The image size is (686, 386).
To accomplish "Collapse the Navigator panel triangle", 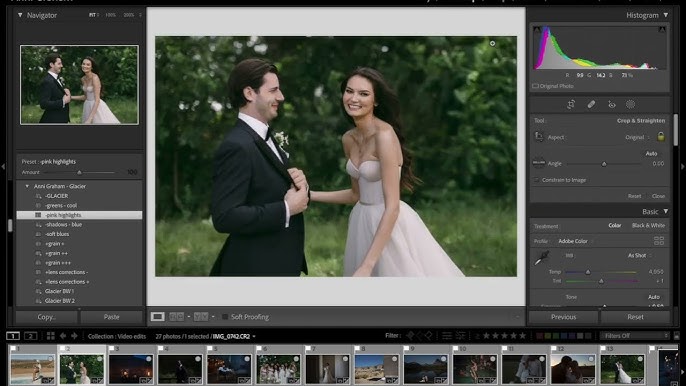I will coord(20,15).
